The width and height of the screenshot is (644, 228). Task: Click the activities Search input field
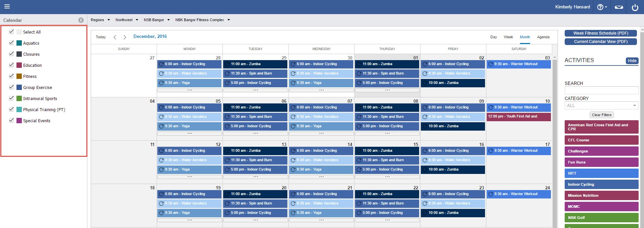click(601, 90)
